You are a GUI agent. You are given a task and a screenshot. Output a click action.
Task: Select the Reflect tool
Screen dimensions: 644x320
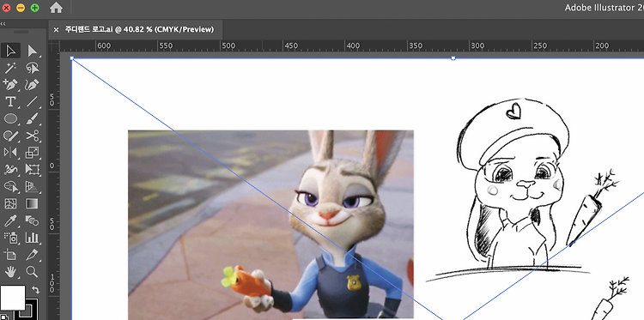tap(10, 153)
